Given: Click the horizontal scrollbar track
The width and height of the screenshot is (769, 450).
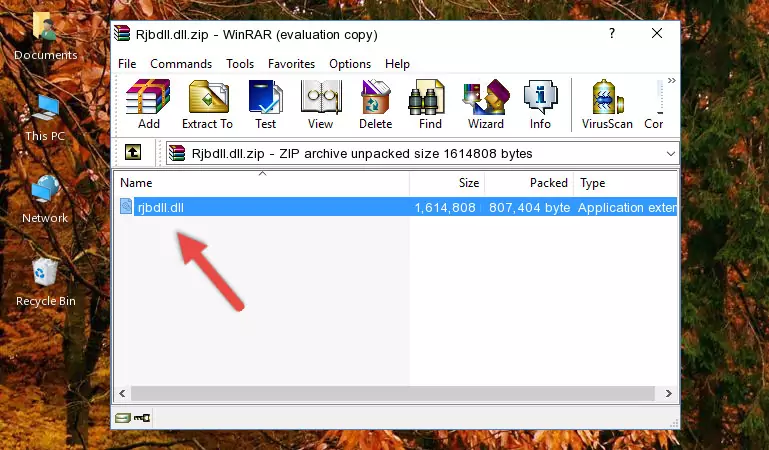Looking at the screenshot, I should tap(392, 394).
